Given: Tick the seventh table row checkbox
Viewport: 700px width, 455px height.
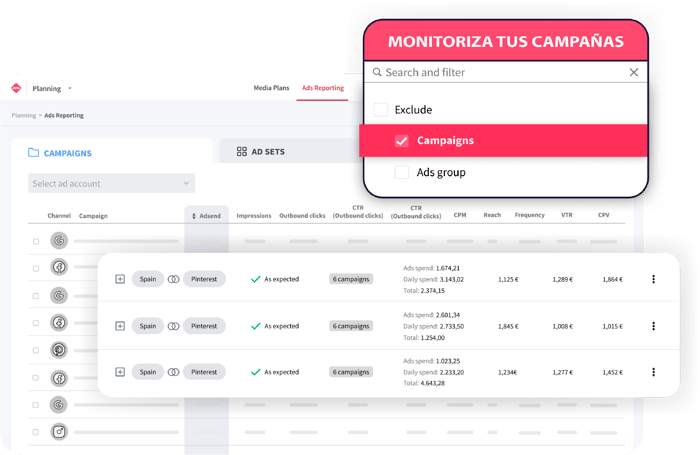Looking at the screenshot, I should pos(36,405).
